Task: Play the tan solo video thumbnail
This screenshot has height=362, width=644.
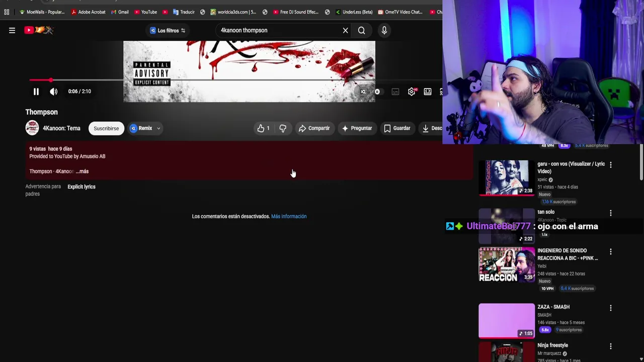Action: click(507, 226)
